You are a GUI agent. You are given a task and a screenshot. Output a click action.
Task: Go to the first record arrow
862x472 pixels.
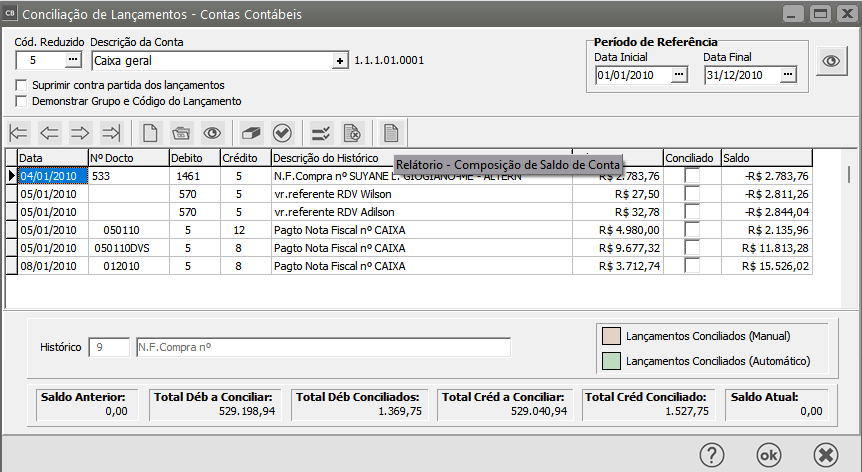pos(19,132)
